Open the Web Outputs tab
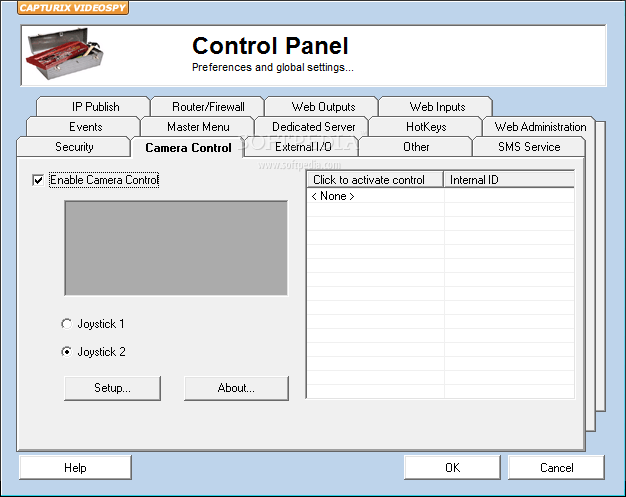The width and height of the screenshot is (626, 497). 322,107
